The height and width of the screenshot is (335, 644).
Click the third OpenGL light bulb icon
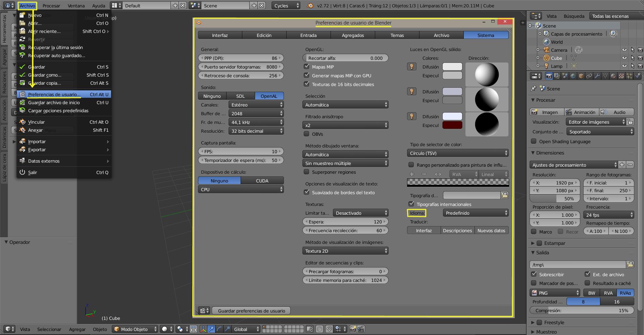click(x=412, y=116)
